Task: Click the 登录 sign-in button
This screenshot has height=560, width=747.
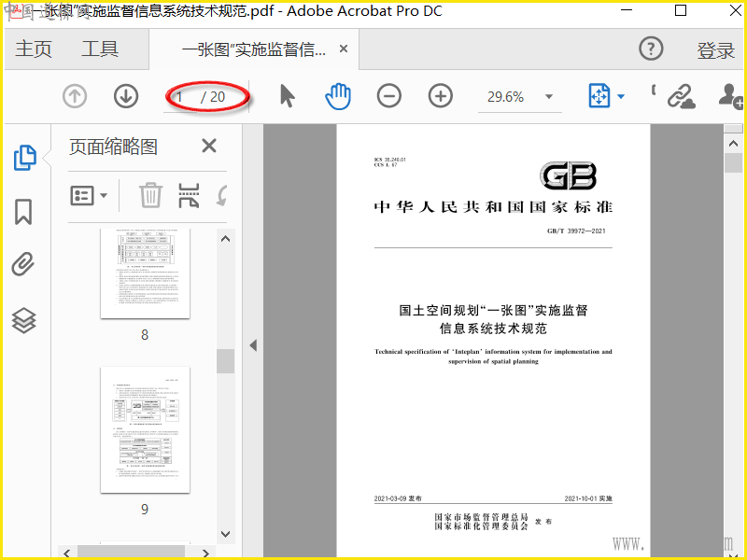Action: (x=715, y=50)
